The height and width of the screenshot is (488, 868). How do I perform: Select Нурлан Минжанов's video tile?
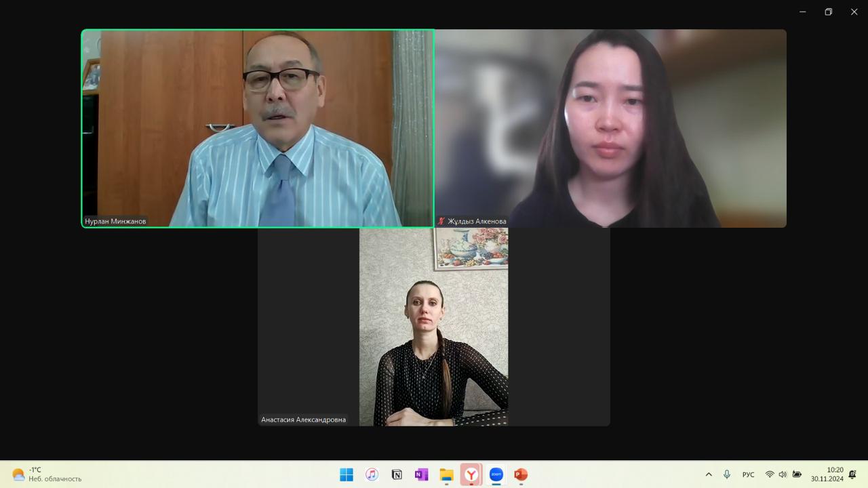(258, 128)
